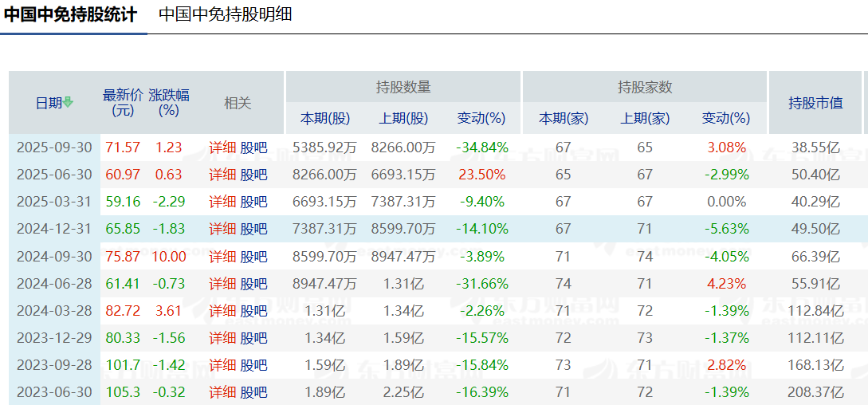The image size is (868, 405).
Task: Click the holding value 8599.70万 in 本期 column
Action: (324, 257)
